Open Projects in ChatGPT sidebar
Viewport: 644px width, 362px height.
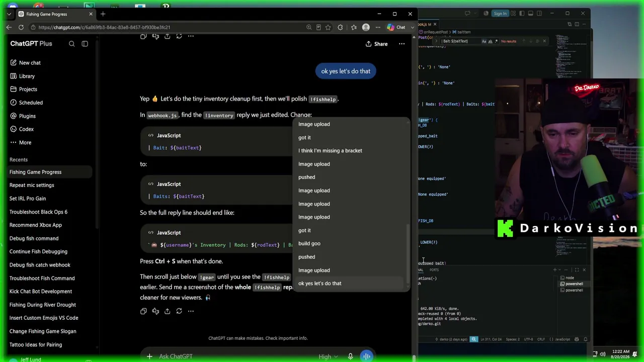pyautogui.click(x=23, y=89)
